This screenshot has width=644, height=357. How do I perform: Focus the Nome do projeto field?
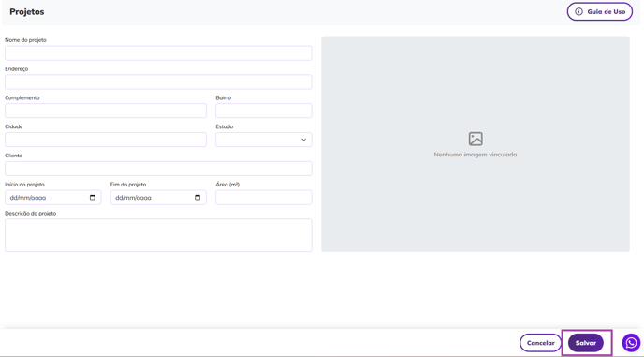pyautogui.click(x=158, y=53)
